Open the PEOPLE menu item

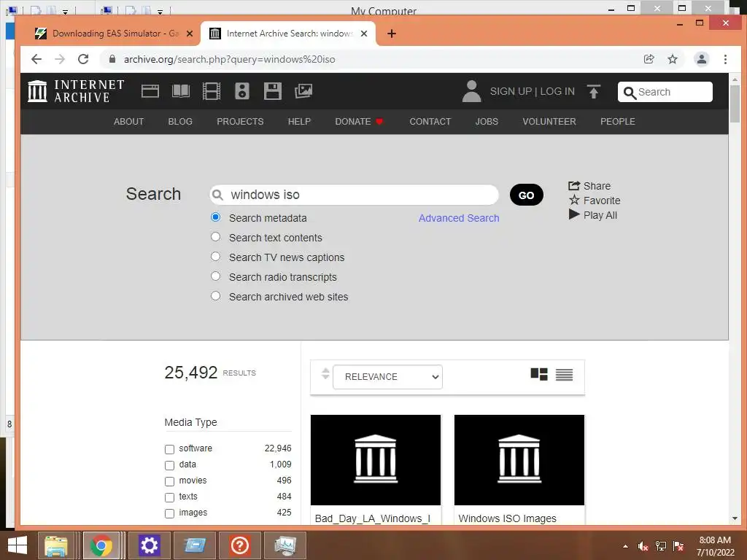pos(617,122)
